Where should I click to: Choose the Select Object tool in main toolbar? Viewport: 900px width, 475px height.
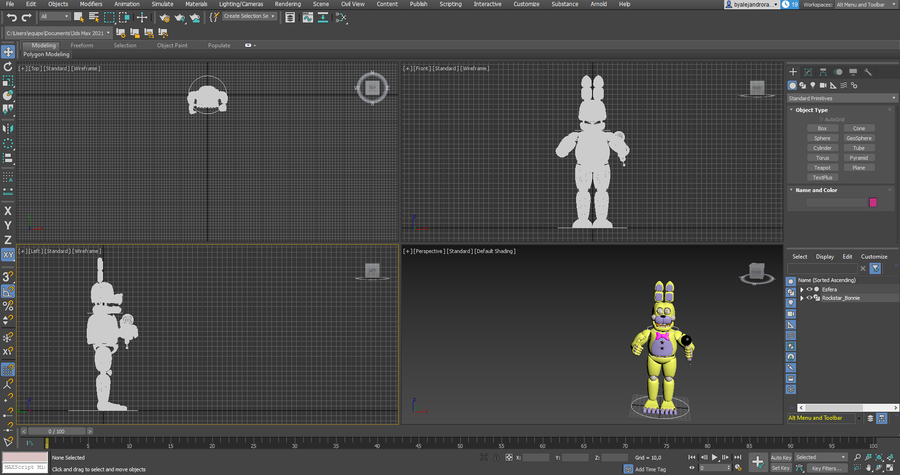79,18
